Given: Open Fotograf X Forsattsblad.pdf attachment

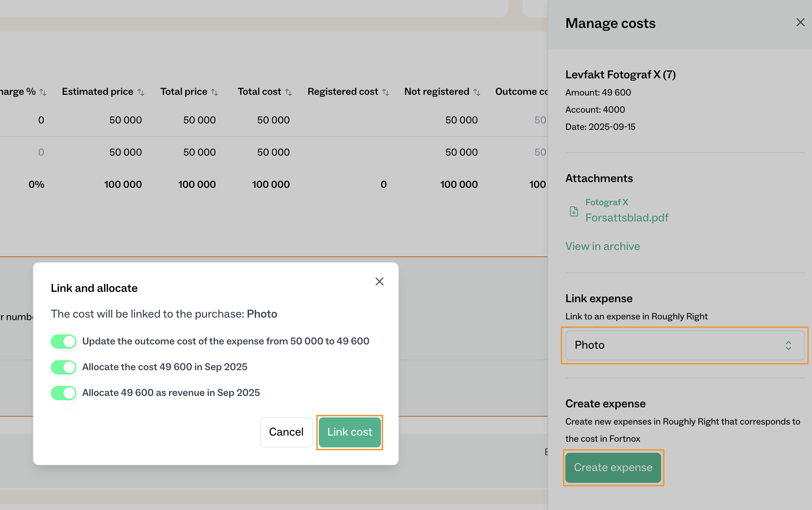Looking at the screenshot, I should coord(626,217).
